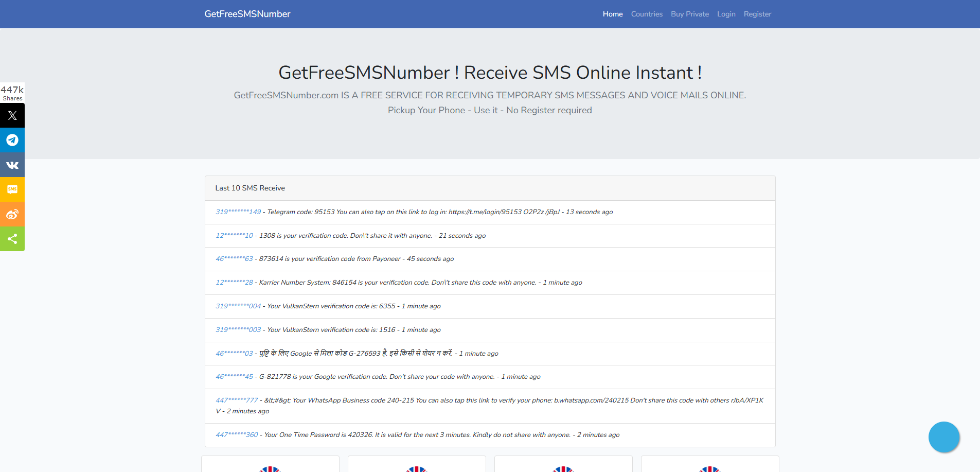Screen dimensions: 980x472
Task: Share the site on Weibo
Action: 12,214
